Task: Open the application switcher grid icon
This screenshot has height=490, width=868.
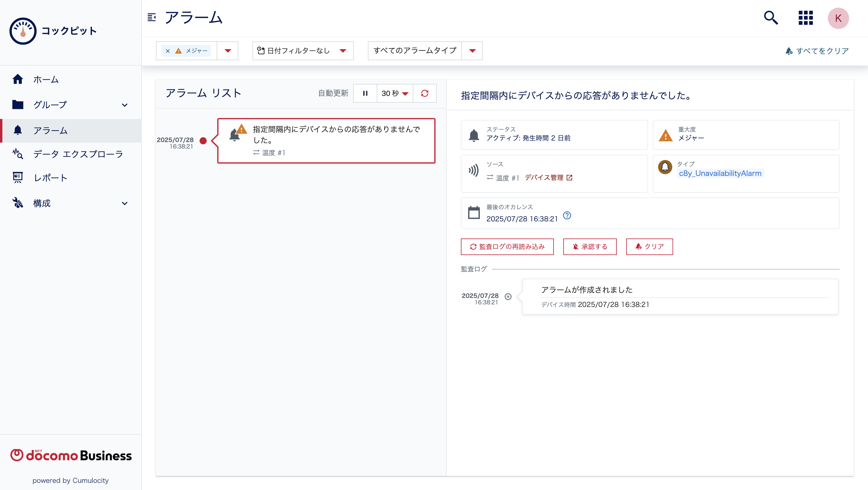Action: coord(806,18)
